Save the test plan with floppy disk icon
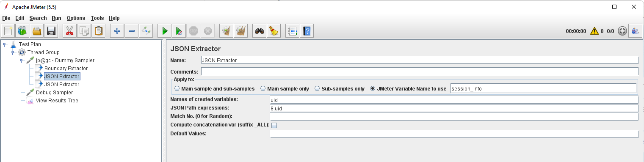Screen dimensions: 644x162 51,31
